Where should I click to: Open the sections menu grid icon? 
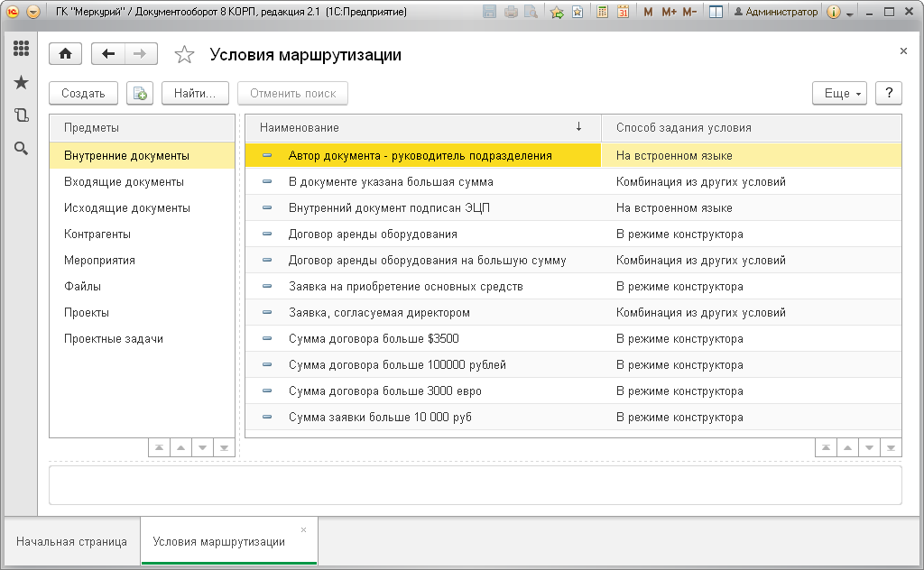tap(22, 49)
